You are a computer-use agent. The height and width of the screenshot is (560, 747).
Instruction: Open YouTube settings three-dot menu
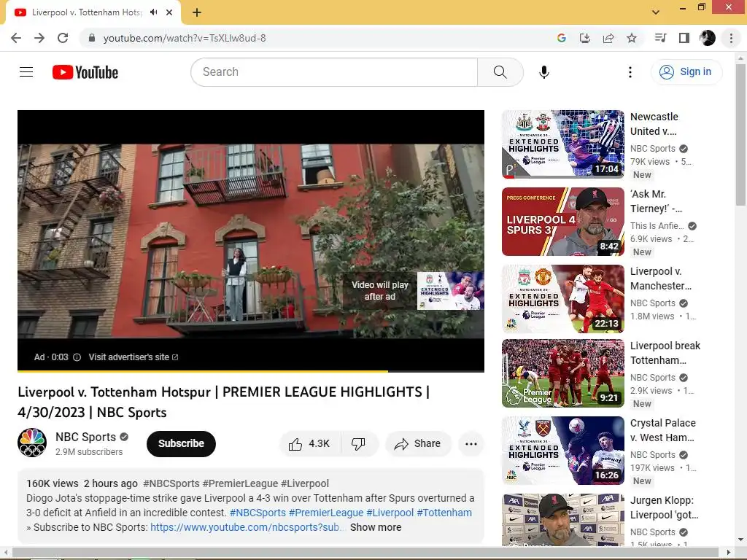[x=630, y=72]
